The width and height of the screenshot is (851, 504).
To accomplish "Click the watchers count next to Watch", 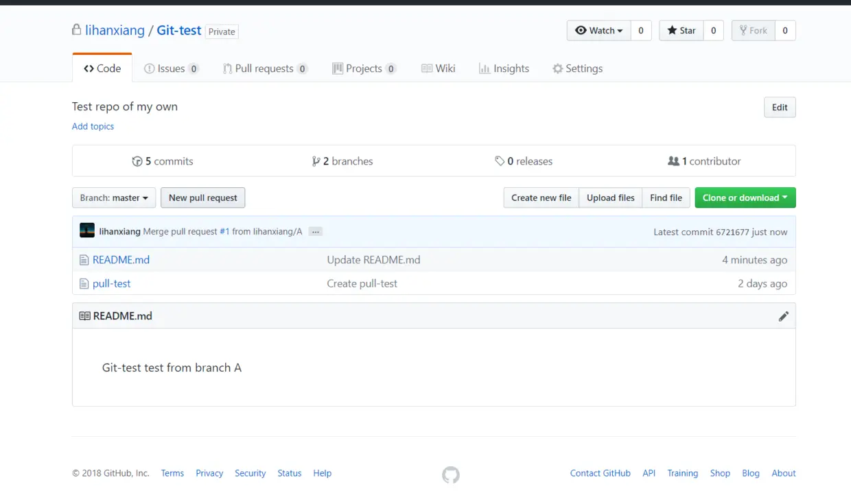I will pos(641,30).
